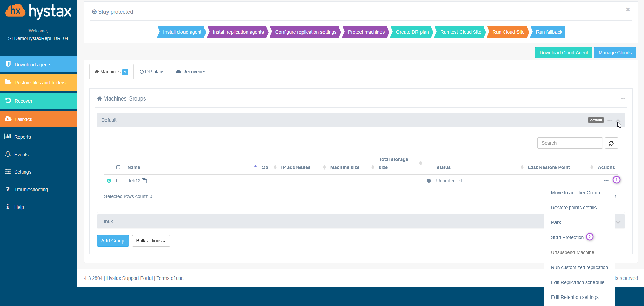This screenshot has height=306, width=644.
Task: Open Default group ellipsis options
Action: (x=609, y=120)
